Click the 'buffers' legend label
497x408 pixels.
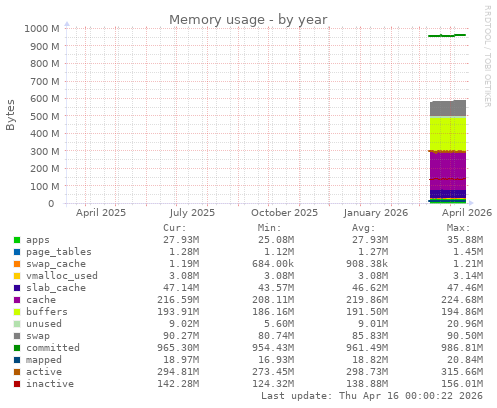[47, 312]
